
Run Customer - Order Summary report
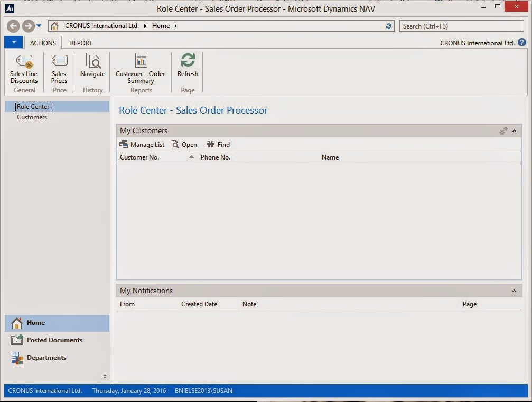(x=141, y=69)
